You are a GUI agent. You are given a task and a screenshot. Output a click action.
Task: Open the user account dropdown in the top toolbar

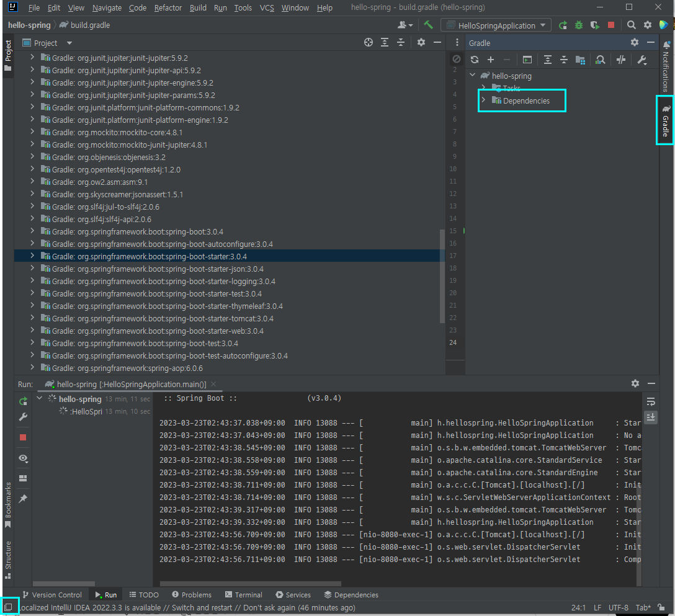405,25
